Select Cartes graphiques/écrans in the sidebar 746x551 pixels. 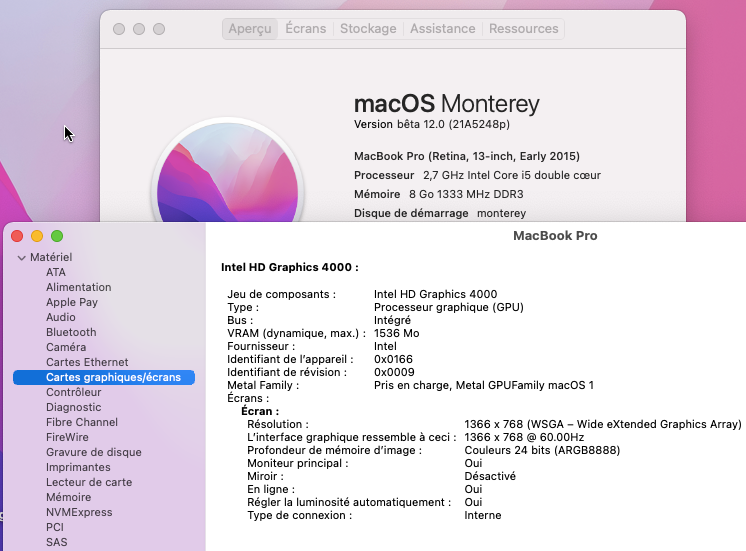click(104, 377)
